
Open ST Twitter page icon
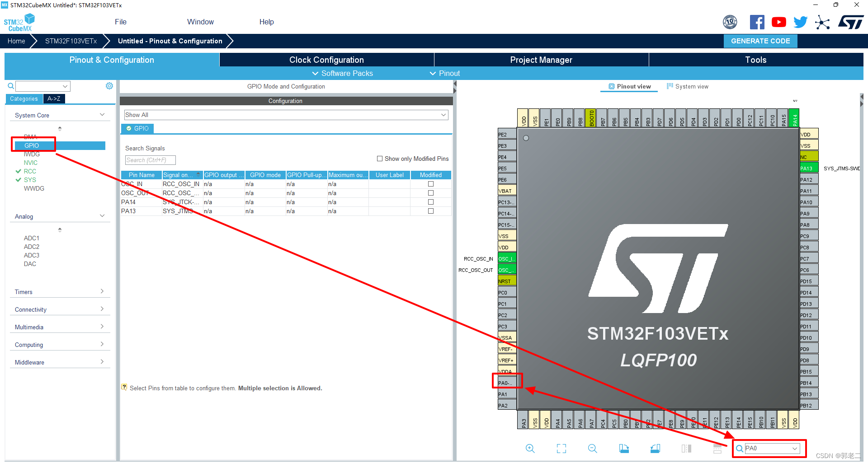click(801, 22)
